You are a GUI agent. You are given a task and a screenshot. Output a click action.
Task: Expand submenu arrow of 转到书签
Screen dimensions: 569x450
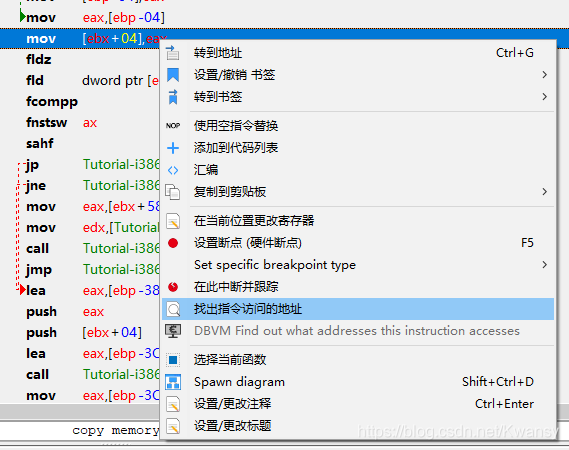click(x=544, y=97)
